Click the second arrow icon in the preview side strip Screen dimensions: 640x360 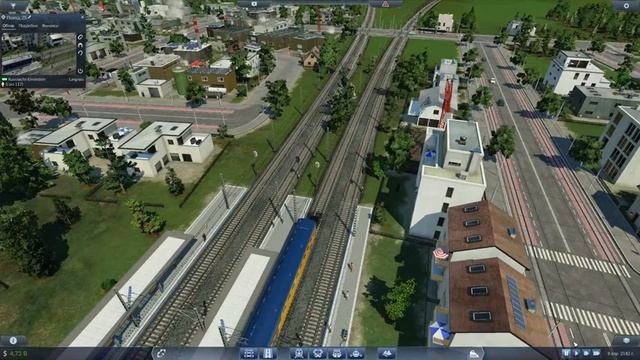(x=80, y=45)
